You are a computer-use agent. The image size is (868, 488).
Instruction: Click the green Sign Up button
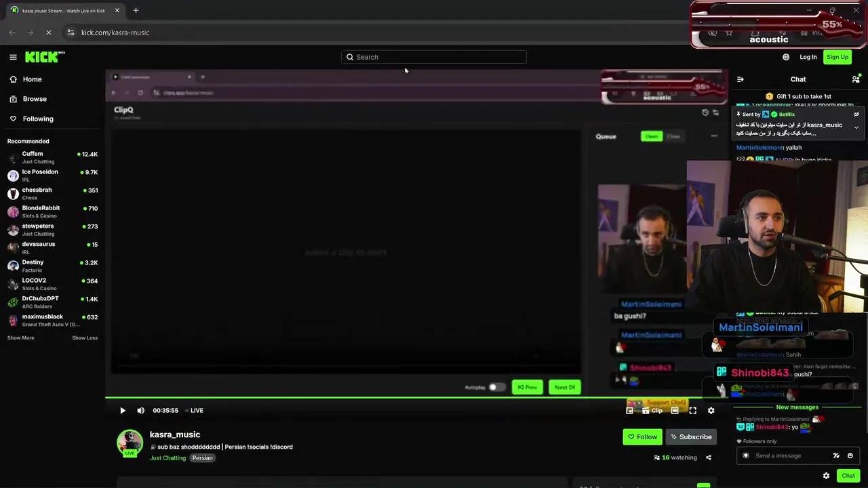coord(837,57)
